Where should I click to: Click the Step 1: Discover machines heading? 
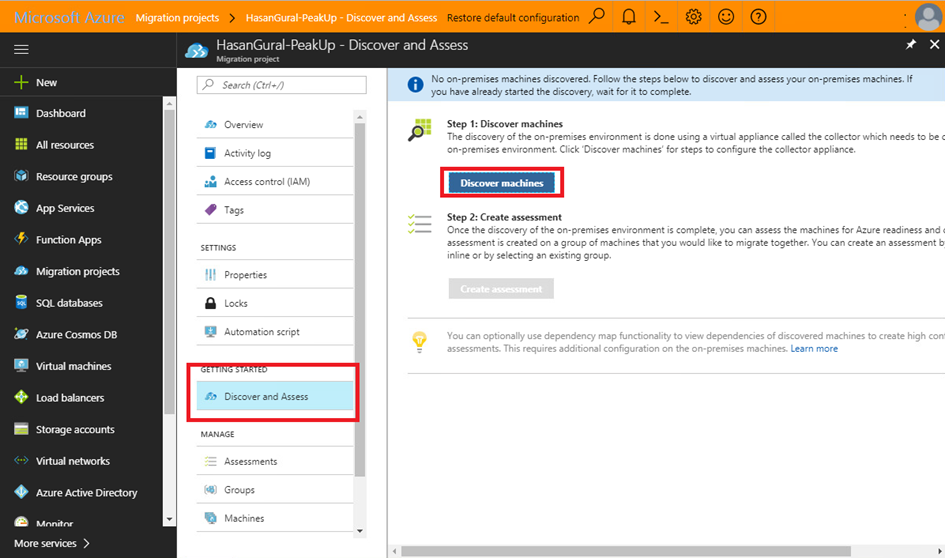(x=504, y=124)
